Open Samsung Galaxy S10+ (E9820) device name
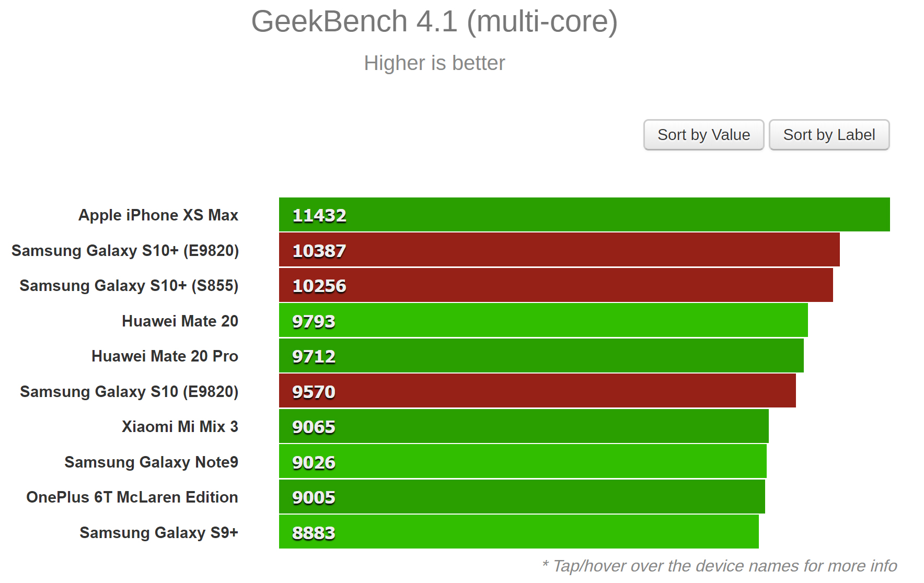Viewport: 924px width, 583px height. [x=125, y=251]
